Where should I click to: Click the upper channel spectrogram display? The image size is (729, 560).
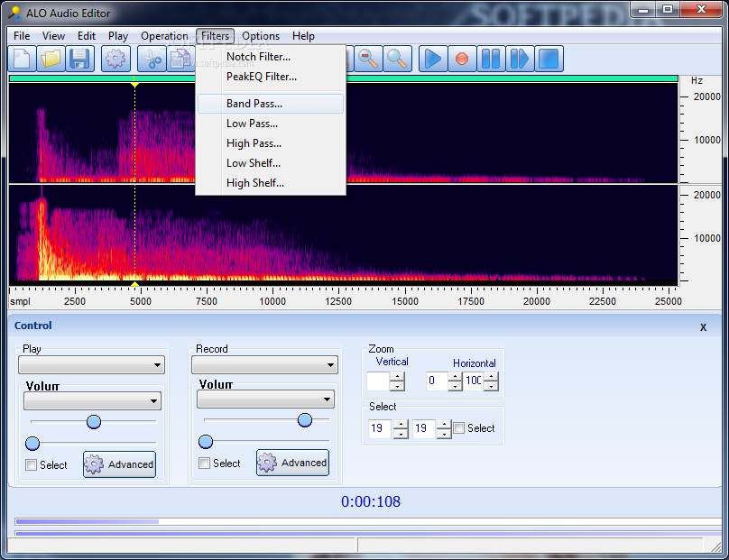(343, 133)
